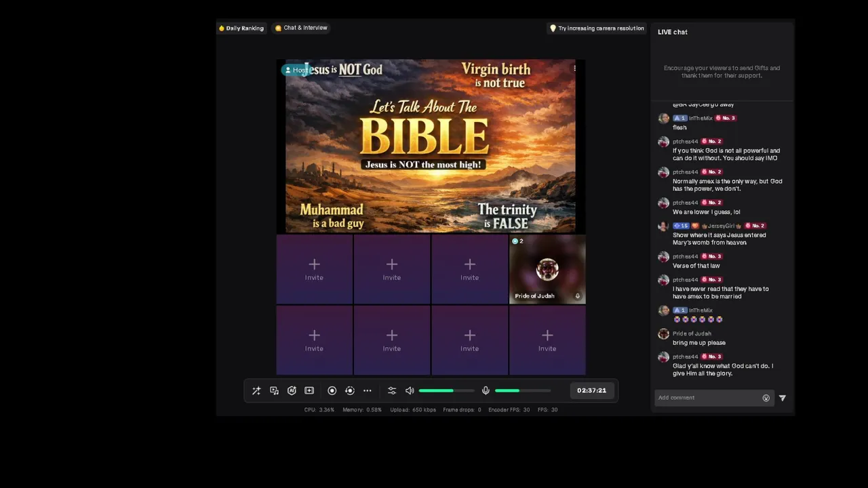Mute the speaker output icon
This screenshot has width=868, height=488.
[x=410, y=390]
